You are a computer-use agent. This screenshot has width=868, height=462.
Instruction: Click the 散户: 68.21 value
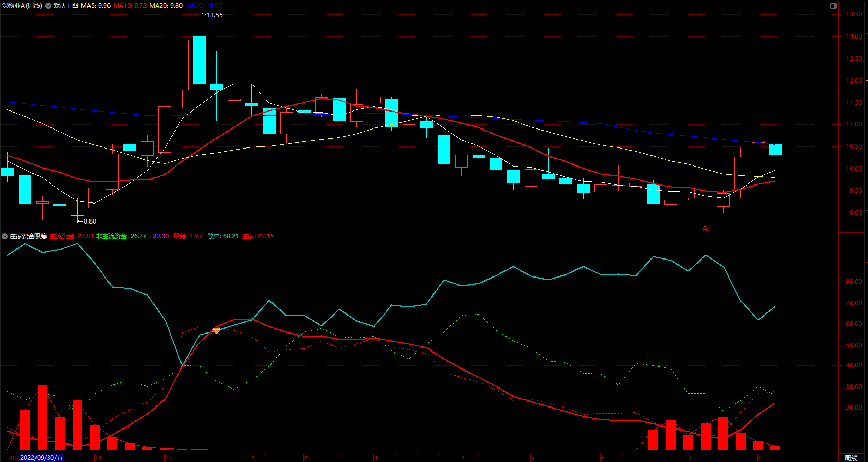[x=223, y=236]
